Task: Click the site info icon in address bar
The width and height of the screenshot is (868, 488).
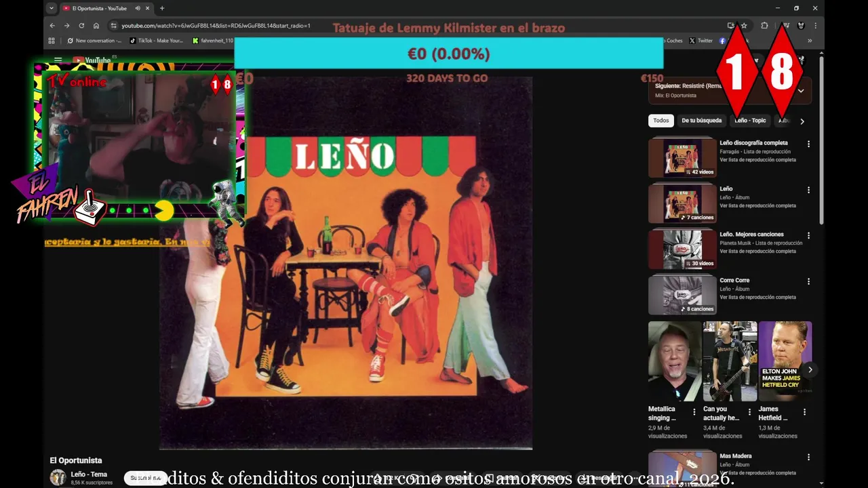Action: click(x=113, y=26)
